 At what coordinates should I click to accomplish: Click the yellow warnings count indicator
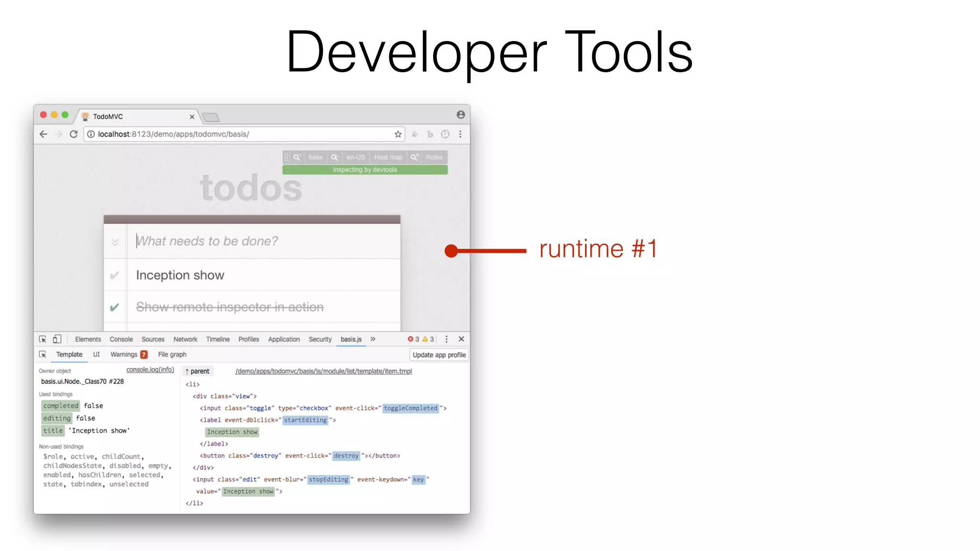click(x=428, y=339)
